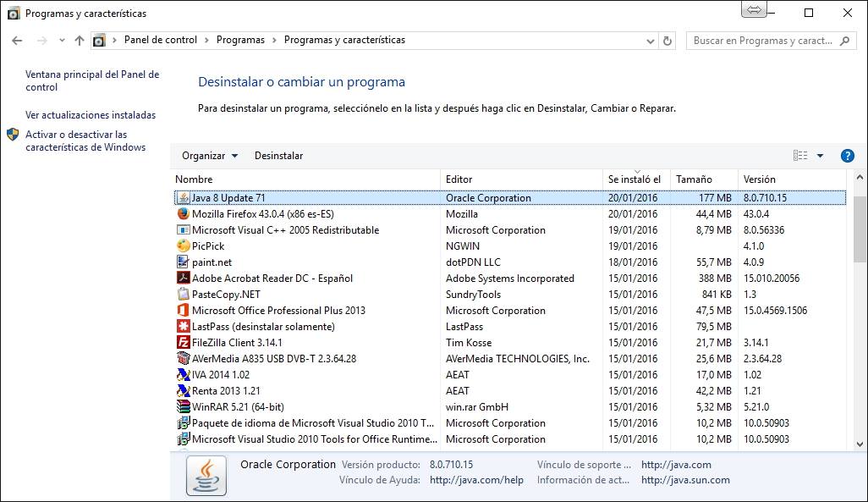868x502 pixels.
Task: Open help with the blue question mark icon
Action: 847,156
